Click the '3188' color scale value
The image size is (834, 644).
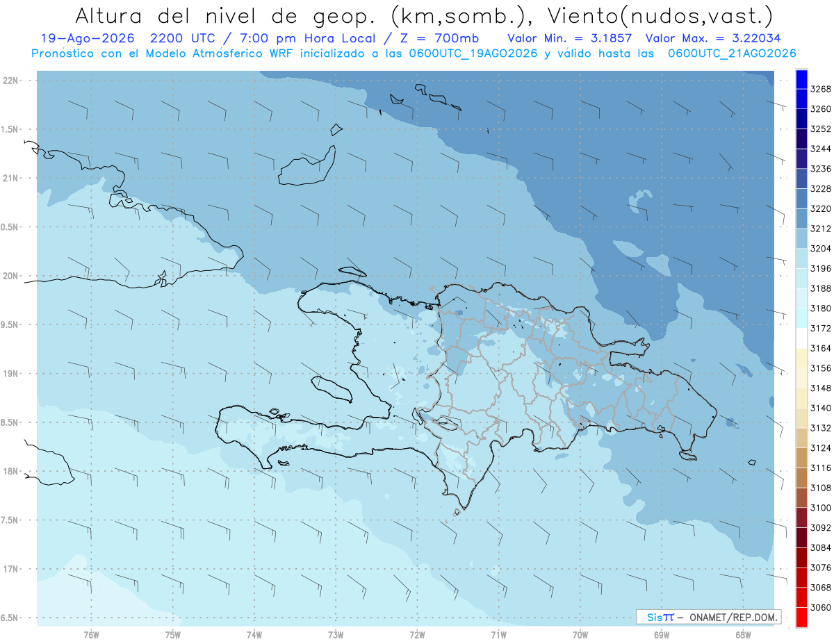click(820, 288)
